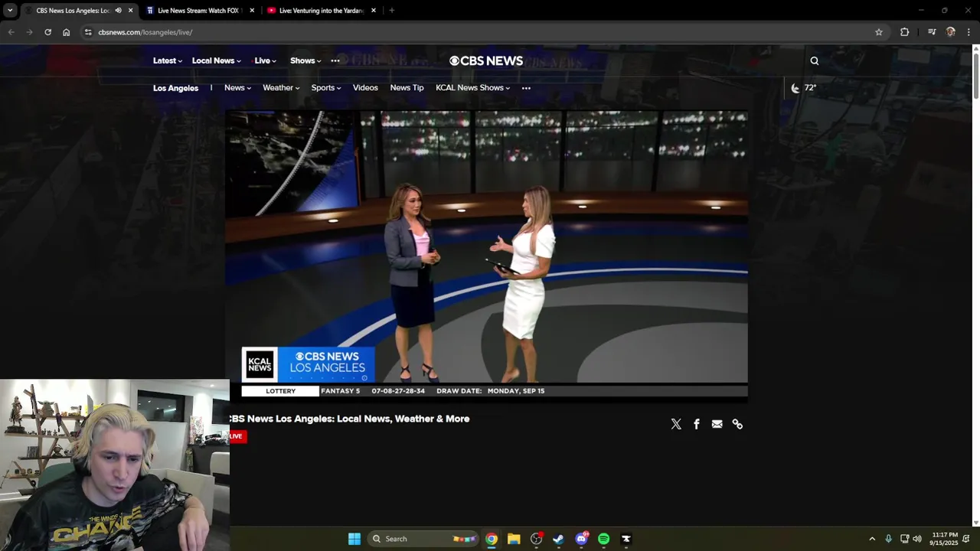The width and height of the screenshot is (980, 551).
Task: Click the 72° weather indicator
Action: (x=804, y=88)
